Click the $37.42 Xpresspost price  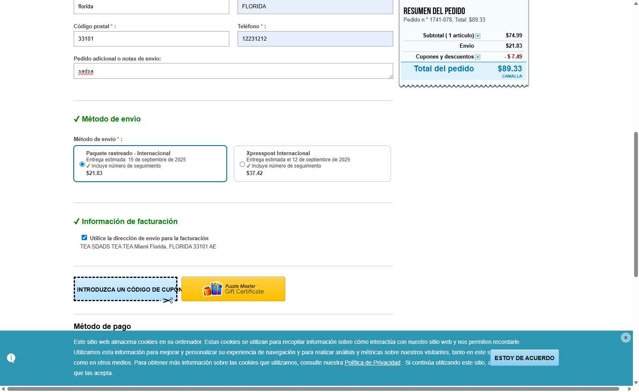point(254,173)
